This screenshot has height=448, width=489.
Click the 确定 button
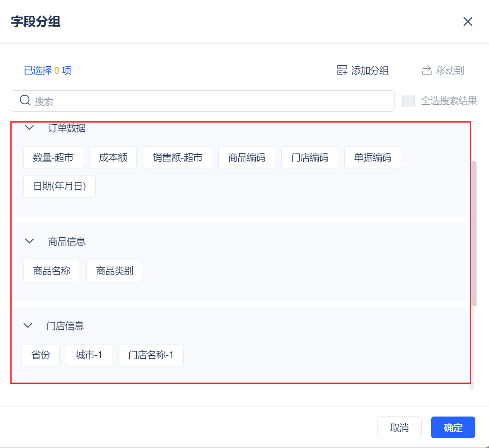coord(453,427)
